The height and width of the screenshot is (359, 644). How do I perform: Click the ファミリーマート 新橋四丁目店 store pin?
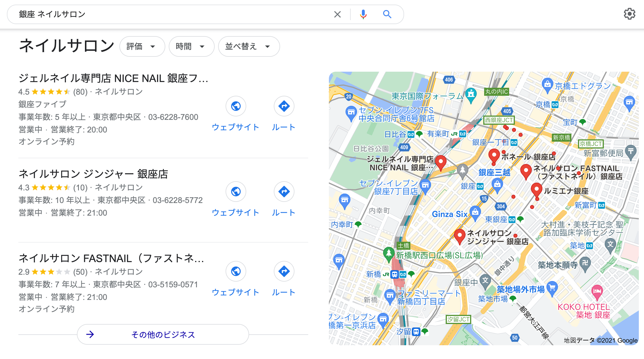(389, 296)
